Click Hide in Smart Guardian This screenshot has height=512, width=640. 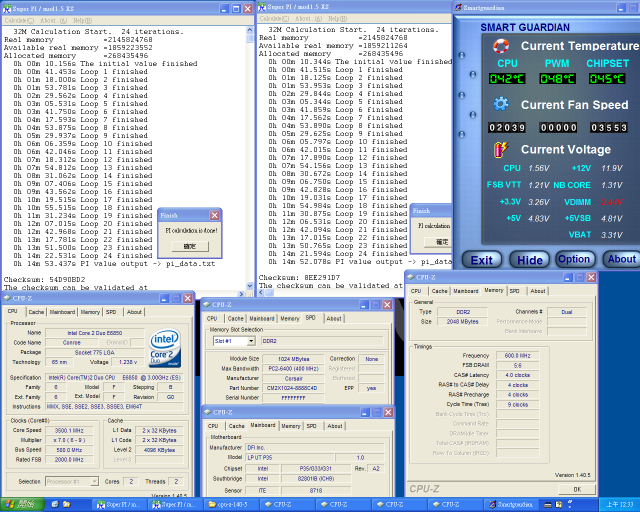click(529, 260)
